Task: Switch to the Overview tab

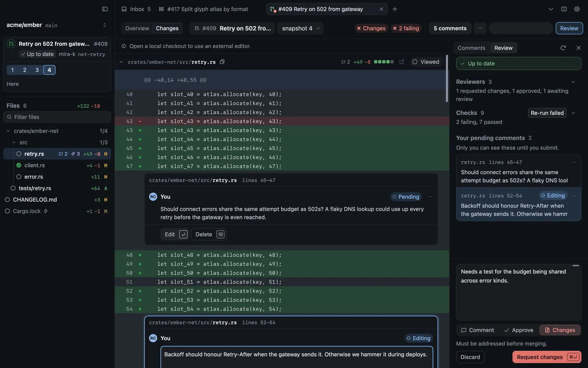Action: pyautogui.click(x=137, y=28)
